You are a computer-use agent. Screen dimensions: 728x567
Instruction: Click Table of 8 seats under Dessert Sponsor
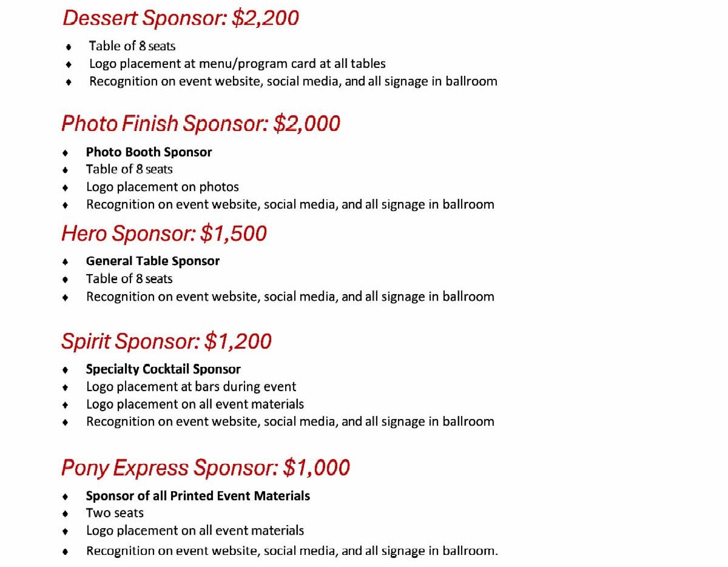(132, 46)
